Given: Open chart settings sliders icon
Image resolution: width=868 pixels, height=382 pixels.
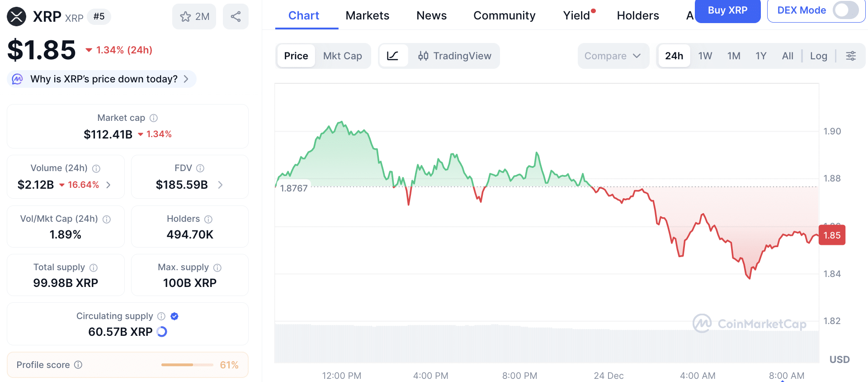Looking at the screenshot, I should (851, 56).
